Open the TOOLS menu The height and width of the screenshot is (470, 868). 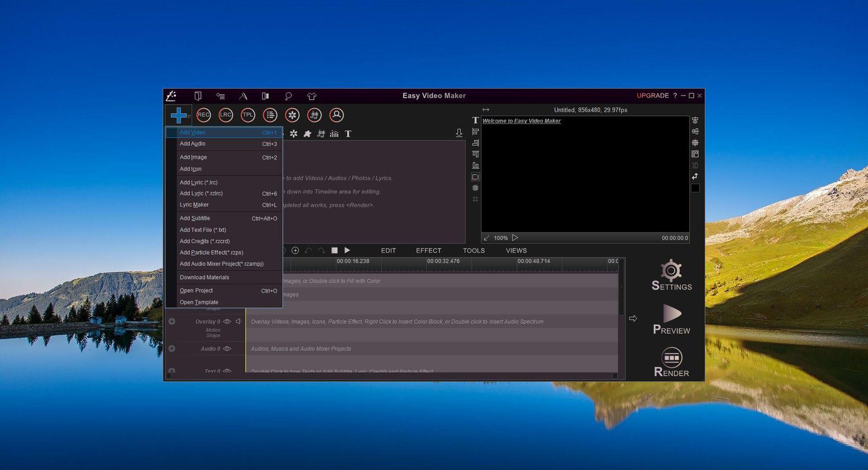[474, 251]
